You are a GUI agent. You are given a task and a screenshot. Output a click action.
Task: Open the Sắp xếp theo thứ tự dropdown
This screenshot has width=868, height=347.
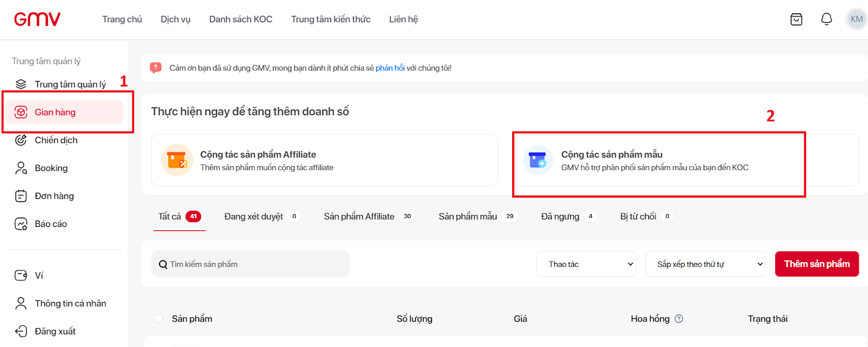[705, 264]
